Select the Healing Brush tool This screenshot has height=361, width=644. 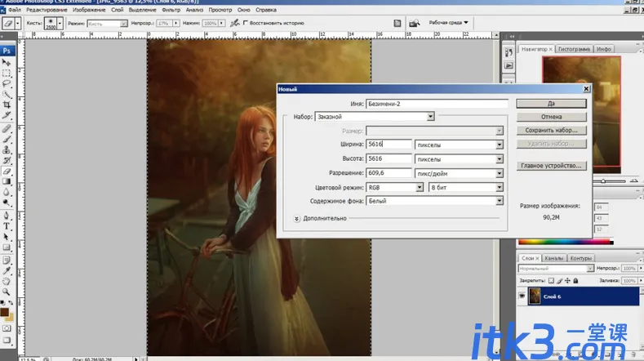click(x=7, y=129)
